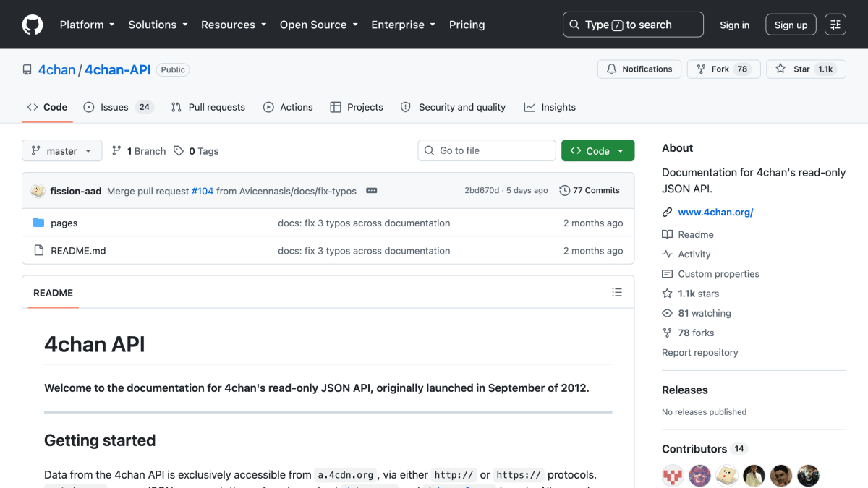
Task: Click the fourth contributor avatar
Action: tap(754, 476)
